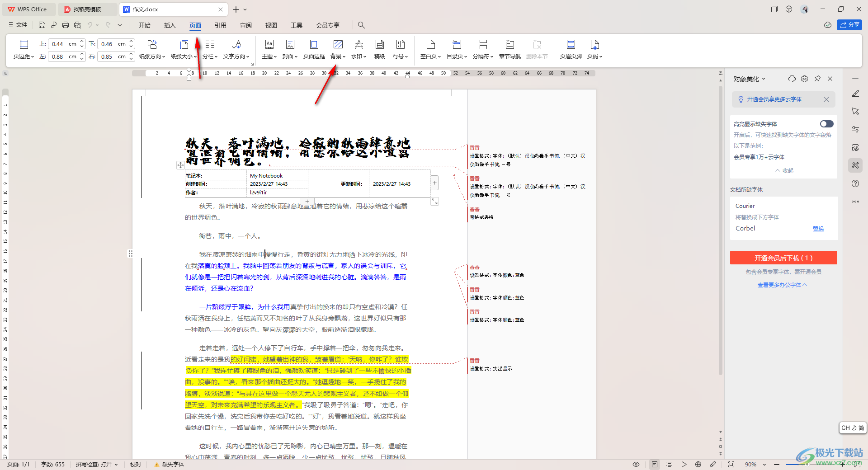Image resolution: width=868 pixels, height=470 pixels.
Task: Click the 查看更多办公字体 link
Action: 782,285
